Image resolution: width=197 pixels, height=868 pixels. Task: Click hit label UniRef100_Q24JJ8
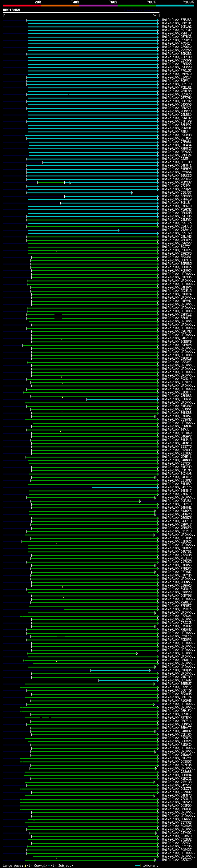coord(177,226)
